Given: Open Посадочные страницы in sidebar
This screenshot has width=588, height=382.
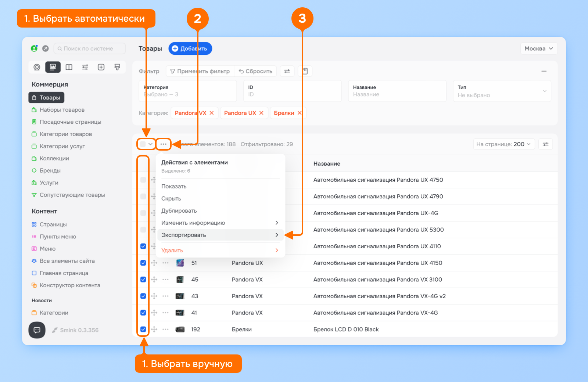Looking at the screenshot, I should [x=70, y=122].
